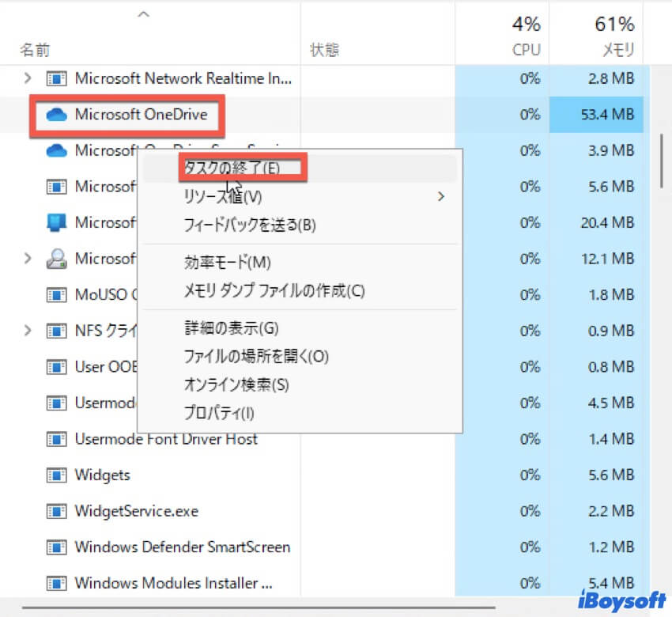This screenshot has height=617, width=672.
Task: Click the 2.8 MB memory cell
Action: coord(596,78)
